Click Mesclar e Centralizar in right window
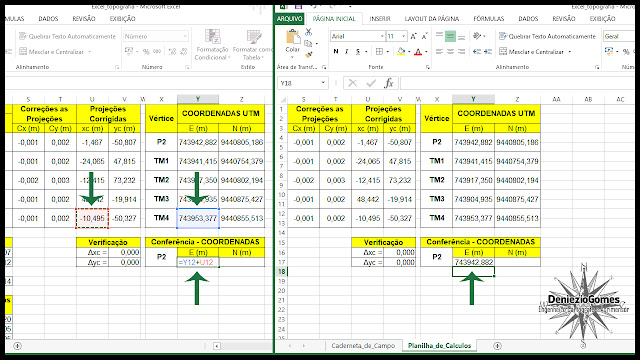The width and height of the screenshot is (640, 360). pyautogui.click(x=531, y=51)
